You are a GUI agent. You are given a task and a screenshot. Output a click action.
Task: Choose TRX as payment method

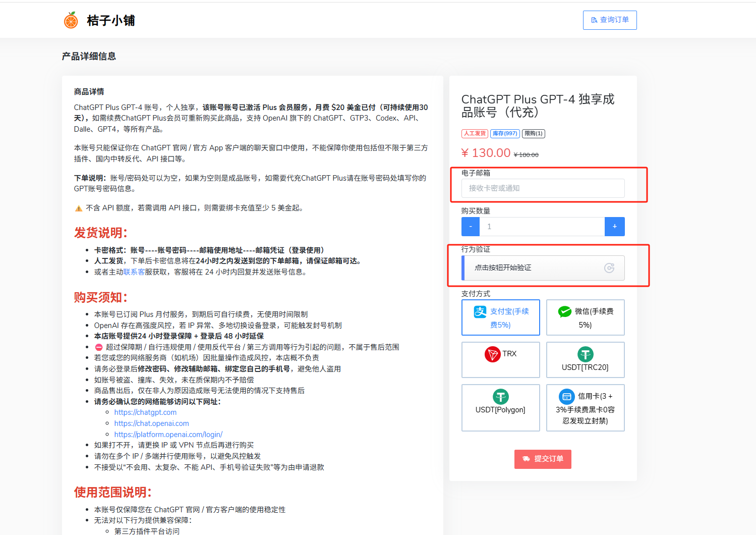coord(501,360)
